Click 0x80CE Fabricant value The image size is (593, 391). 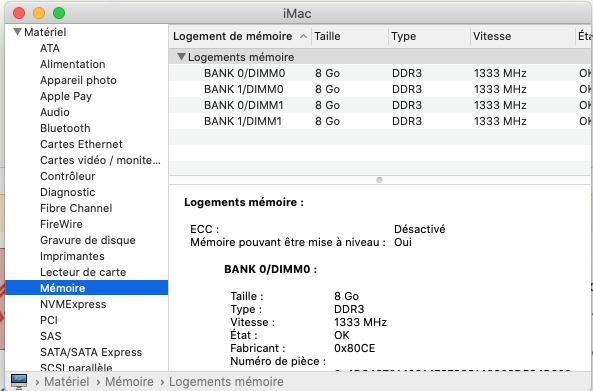pos(354,348)
